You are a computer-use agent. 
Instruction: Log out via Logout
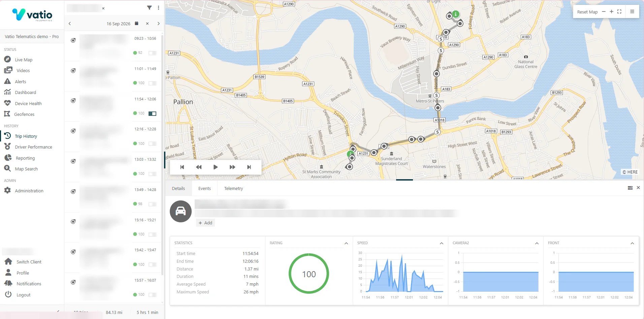(23, 295)
